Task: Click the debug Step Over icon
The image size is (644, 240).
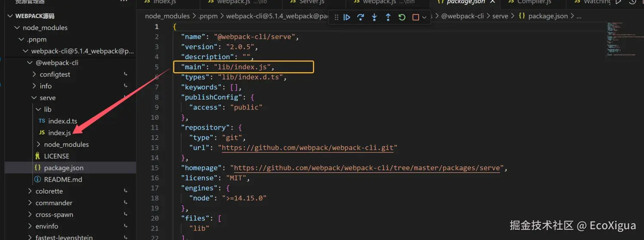Action: click(361, 17)
